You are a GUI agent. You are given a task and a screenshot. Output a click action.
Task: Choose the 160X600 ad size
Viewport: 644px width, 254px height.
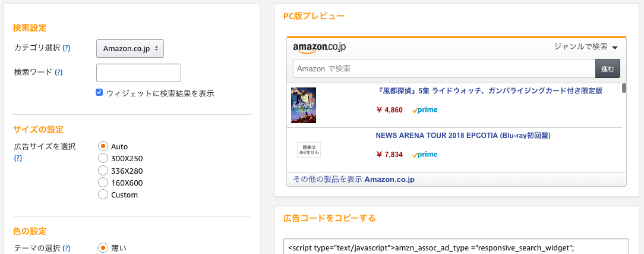(x=103, y=183)
